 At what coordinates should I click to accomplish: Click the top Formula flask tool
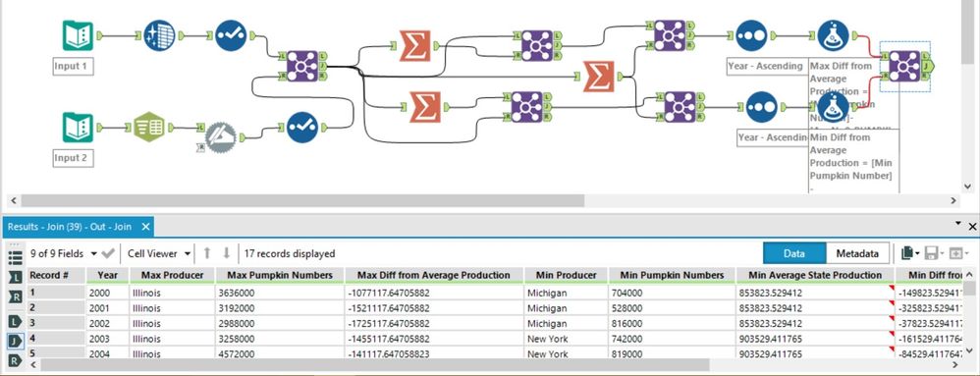click(833, 35)
